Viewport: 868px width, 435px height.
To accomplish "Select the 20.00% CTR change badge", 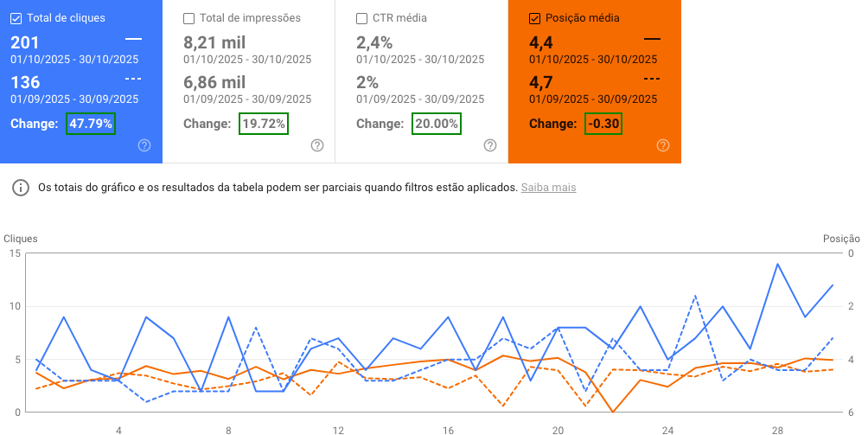I will pyautogui.click(x=437, y=124).
